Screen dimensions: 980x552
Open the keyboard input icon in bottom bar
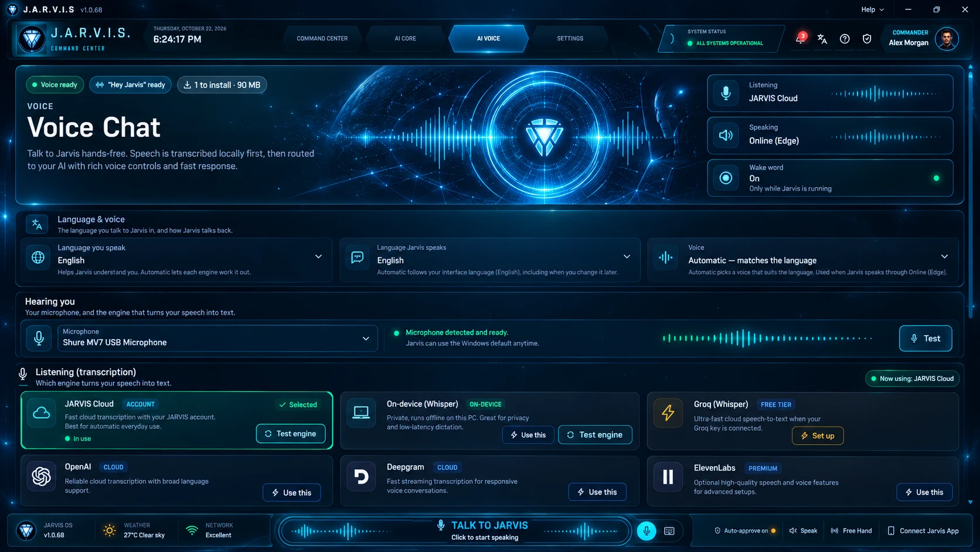click(669, 531)
